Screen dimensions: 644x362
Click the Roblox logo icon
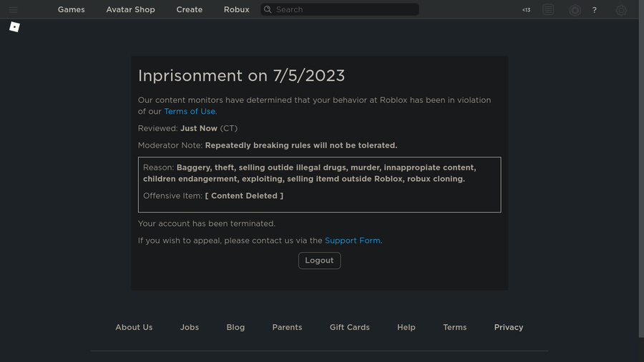click(14, 27)
